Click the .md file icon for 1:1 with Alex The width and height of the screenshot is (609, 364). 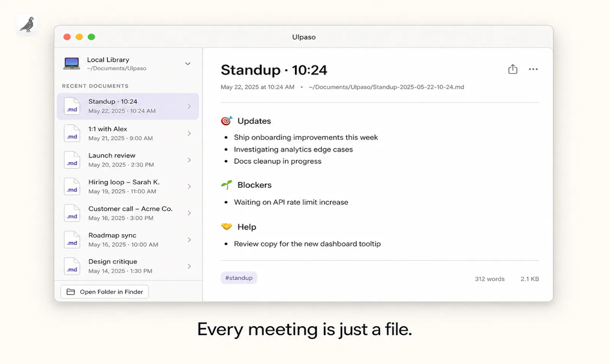click(x=72, y=134)
